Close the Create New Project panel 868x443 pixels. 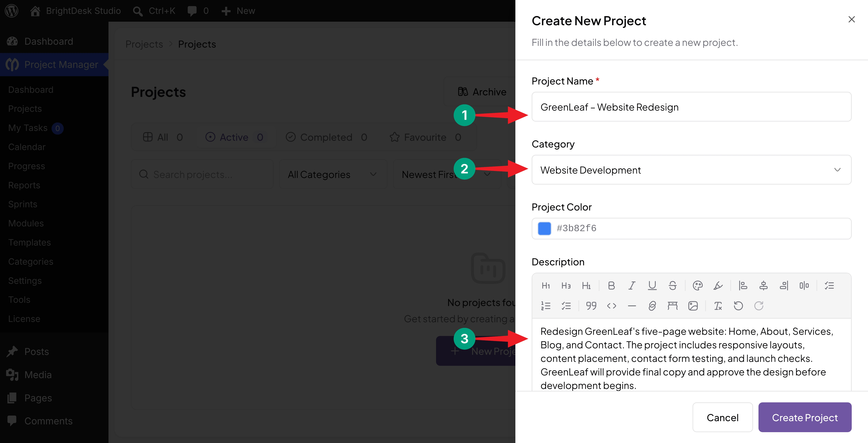852,19
